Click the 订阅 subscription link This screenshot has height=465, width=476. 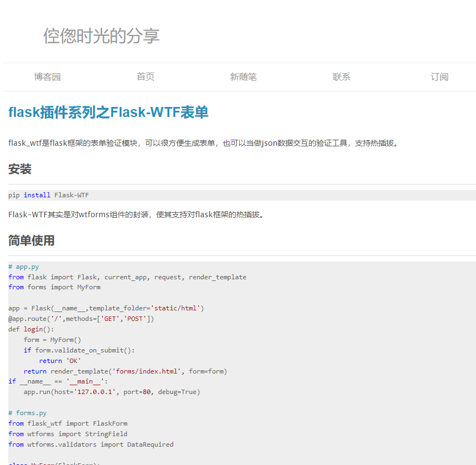pyautogui.click(x=439, y=76)
